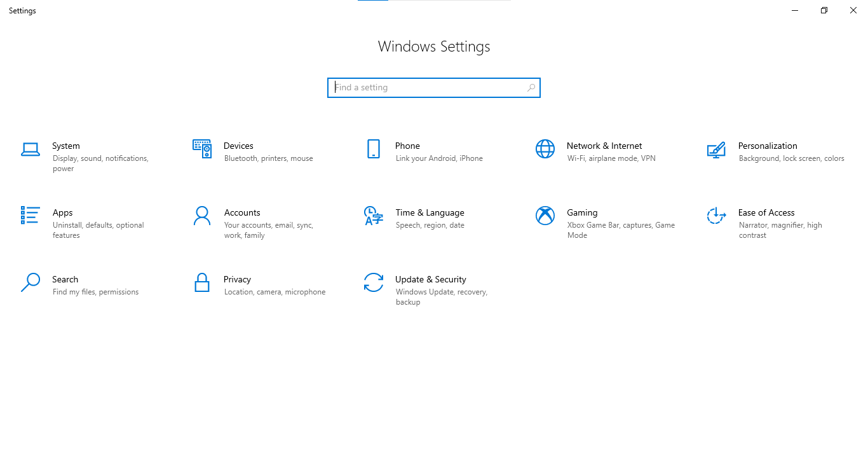Open the Accounts heading

tap(242, 212)
